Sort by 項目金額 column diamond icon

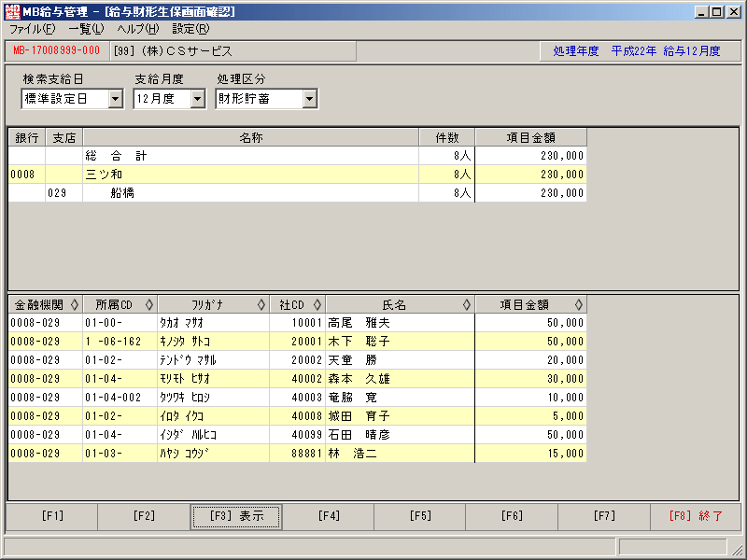click(x=578, y=305)
